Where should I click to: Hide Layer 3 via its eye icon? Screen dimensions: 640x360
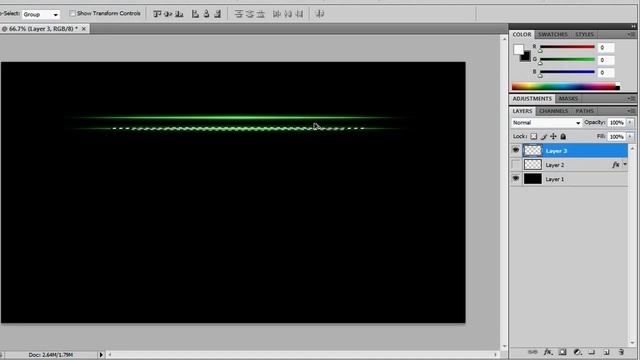(x=516, y=151)
